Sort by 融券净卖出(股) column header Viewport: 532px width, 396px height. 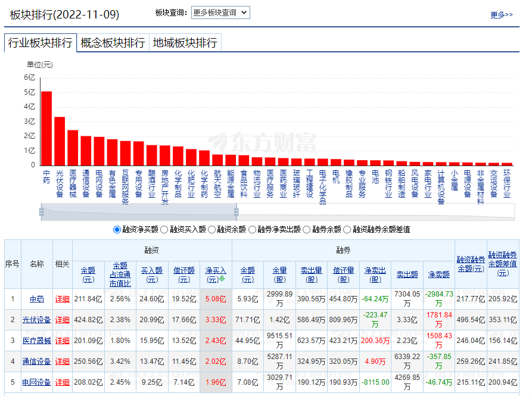tap(374, 275)
